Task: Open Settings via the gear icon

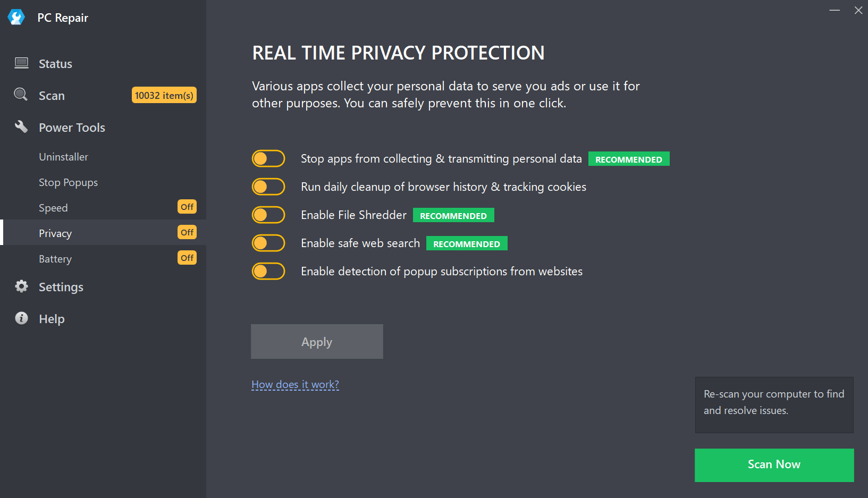Action: pos(21,286)
